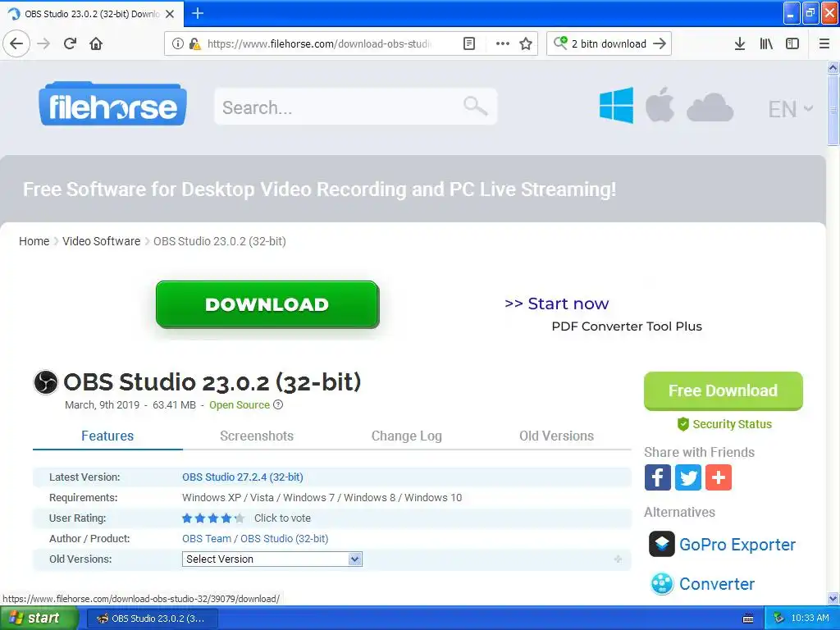Open Converter alternative link
Image resolution: width=840 pixels, height=630 pixels.
point(717,584)
